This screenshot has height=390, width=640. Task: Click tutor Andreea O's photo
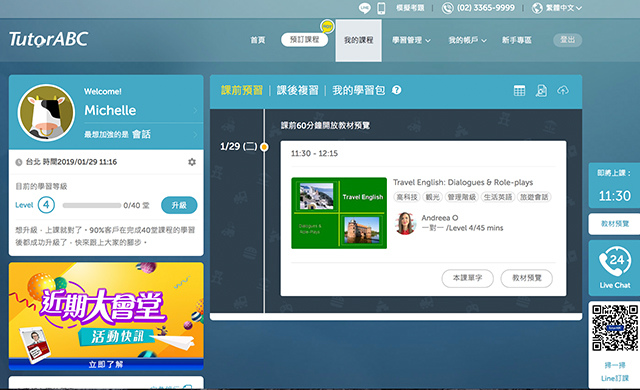tap(404, 223)
